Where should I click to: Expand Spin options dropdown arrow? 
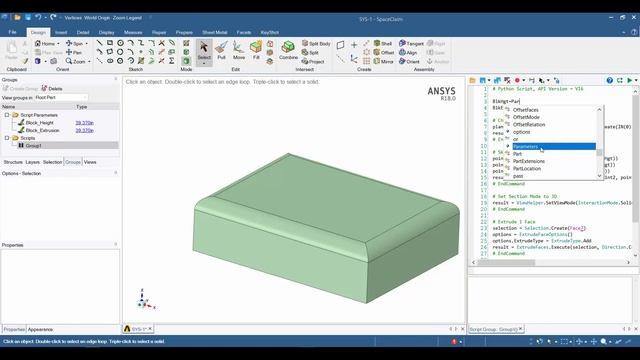tap(87, 44)
